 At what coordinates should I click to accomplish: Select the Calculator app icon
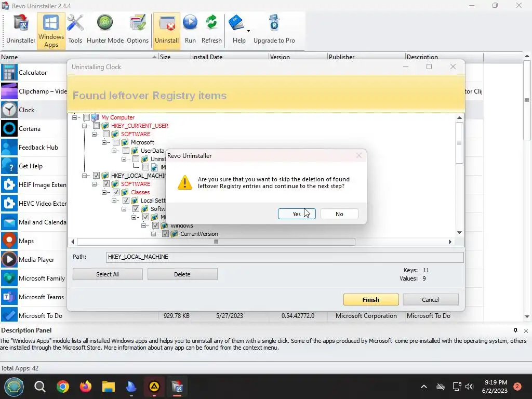(x=9, y=72)
